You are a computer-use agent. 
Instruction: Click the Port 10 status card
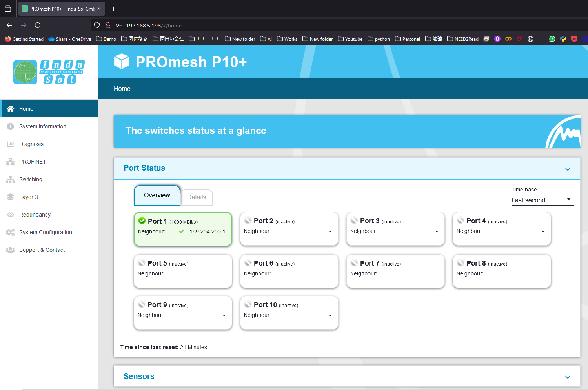(x=289, y=313)
